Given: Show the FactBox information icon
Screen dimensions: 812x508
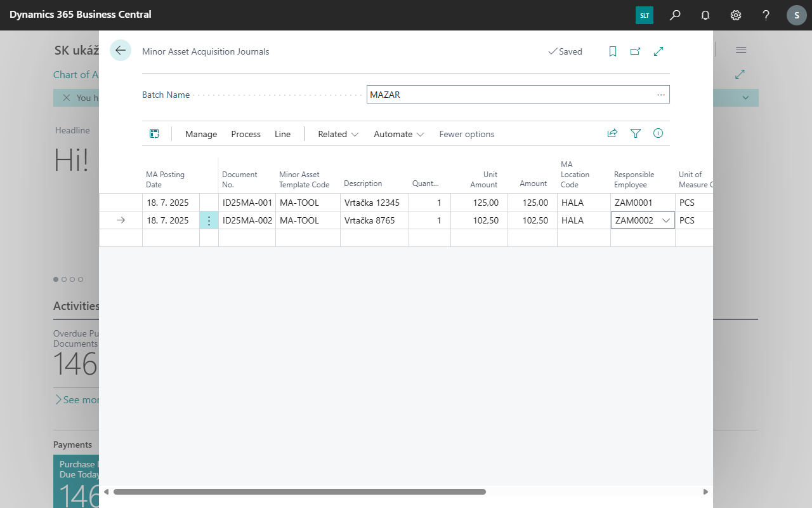Looking at the screenshot, I should [x=658, y=133].
